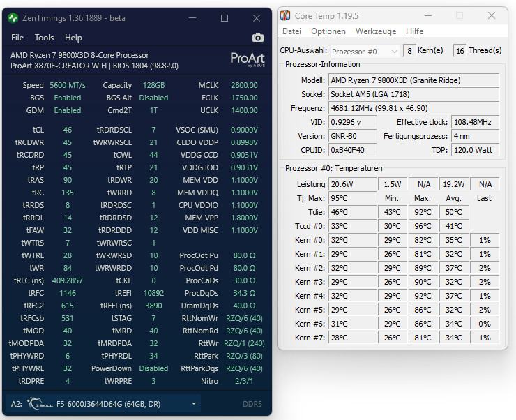Click the Sockel field Socket AM5
This screenshot has width=516, height=420.
click(x=414, y=94)
